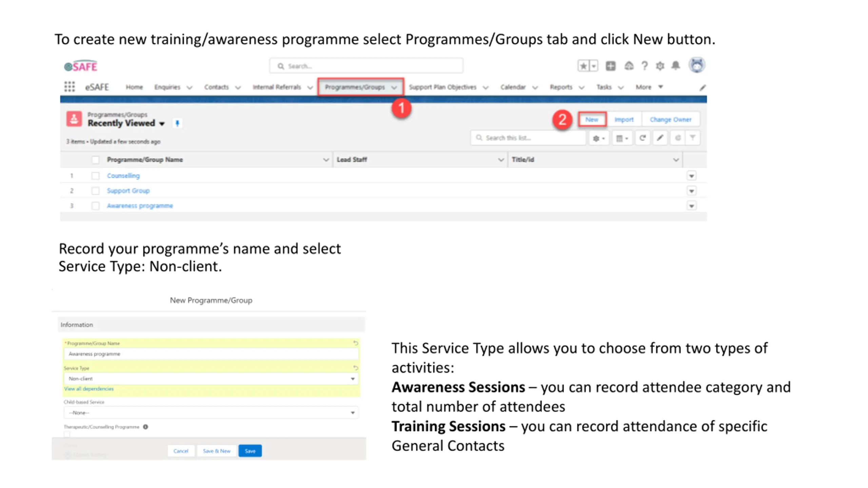
Task: Click the favorites star icon
Action: pyautogui.click(x=583, y=66)
